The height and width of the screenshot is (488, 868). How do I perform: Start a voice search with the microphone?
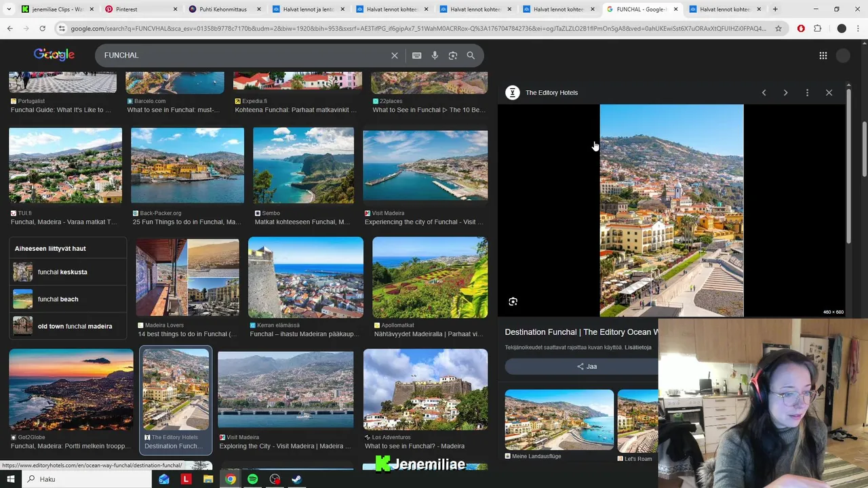pos(435,56)
